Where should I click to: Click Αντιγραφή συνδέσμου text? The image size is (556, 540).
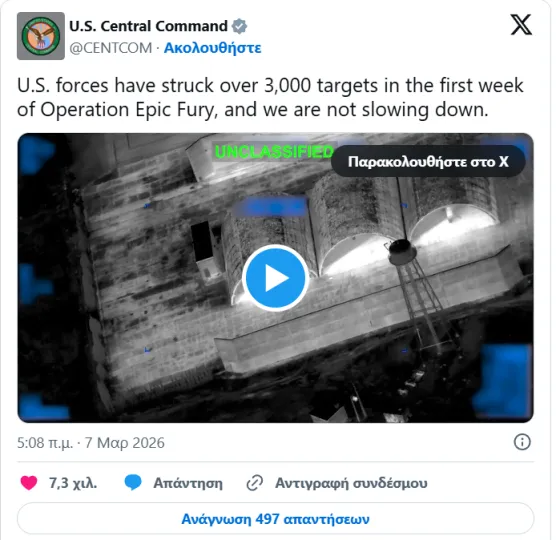pyautogui.click(x=351, y=483)
